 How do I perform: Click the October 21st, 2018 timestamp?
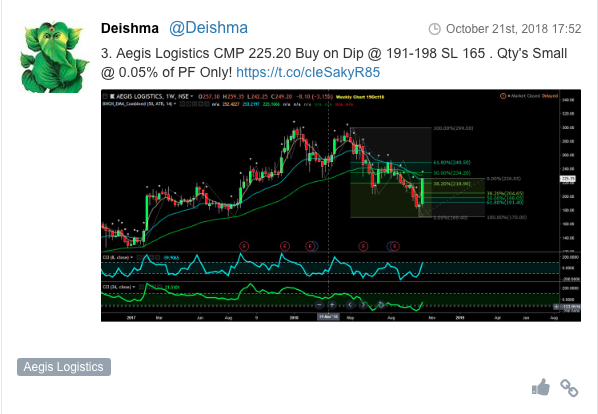(x=513, y=29)
